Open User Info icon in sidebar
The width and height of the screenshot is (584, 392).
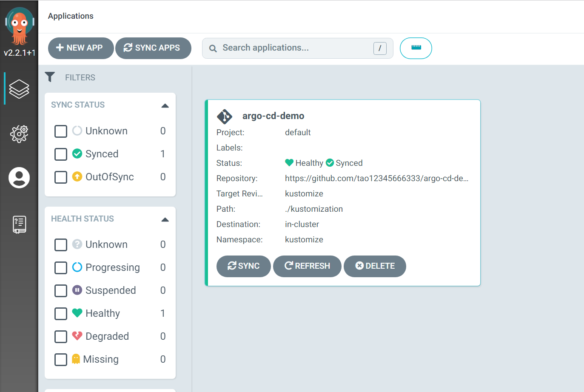pyautogui.click(x=19, y=177)
